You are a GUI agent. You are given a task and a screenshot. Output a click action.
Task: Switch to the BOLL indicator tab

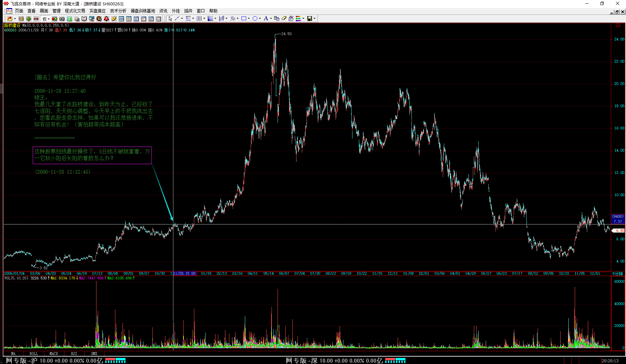(x=33, y=354)
